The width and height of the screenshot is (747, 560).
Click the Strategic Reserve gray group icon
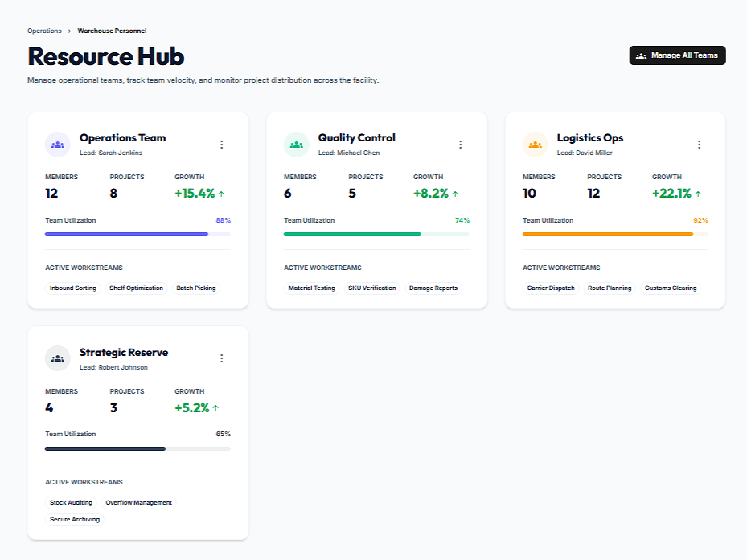(x=57, y=358)
